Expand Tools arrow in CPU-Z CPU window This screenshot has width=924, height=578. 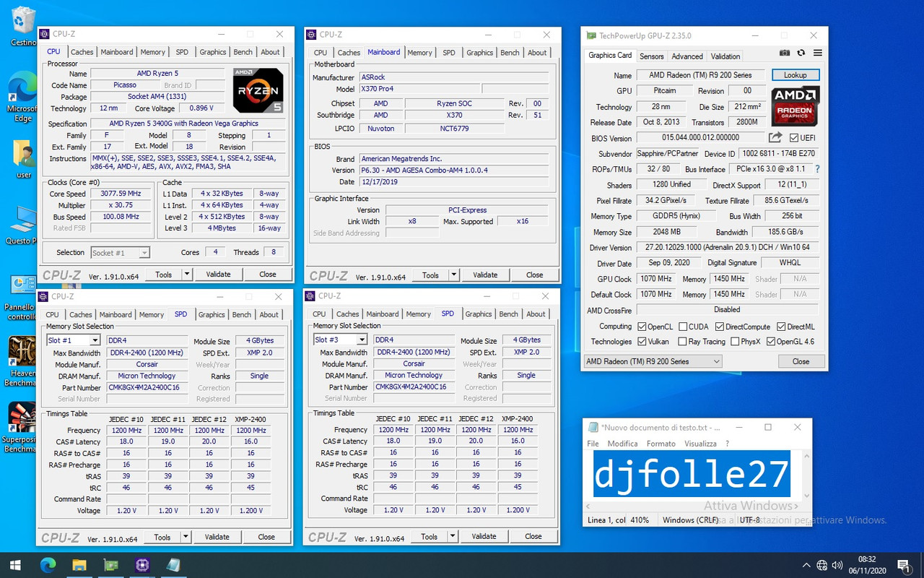tap(186, 275)
